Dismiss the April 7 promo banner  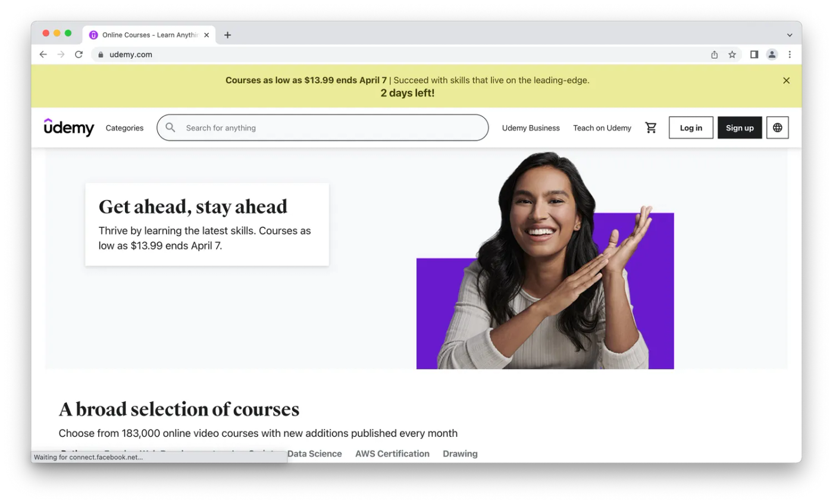point(785,80)
